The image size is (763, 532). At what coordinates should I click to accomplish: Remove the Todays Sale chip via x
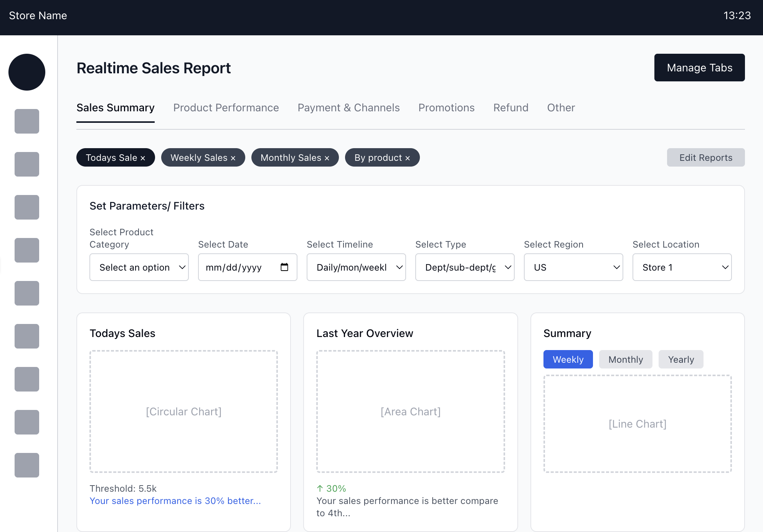coord(143,158)
